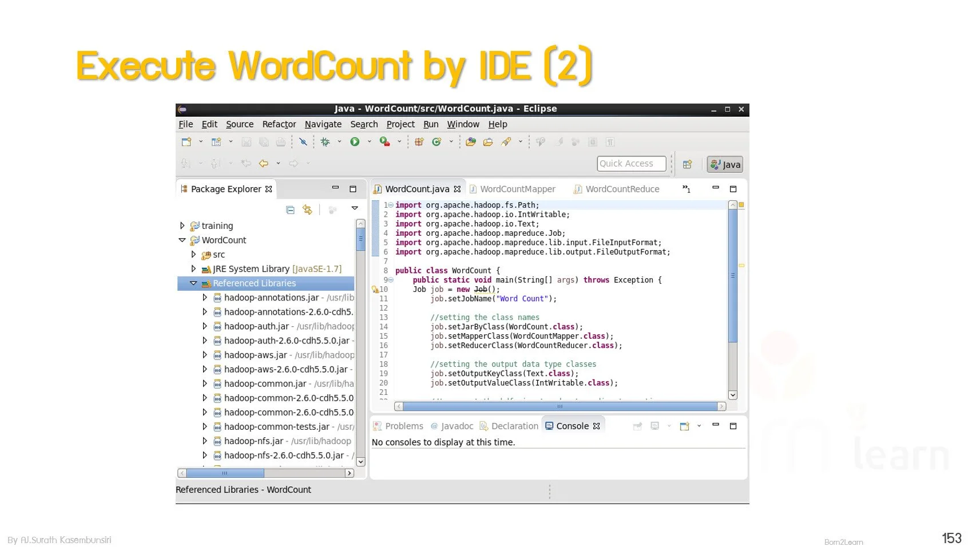Select the Java perspective button
The height and width of the screenshot is (550, 980).
(725, 164)
